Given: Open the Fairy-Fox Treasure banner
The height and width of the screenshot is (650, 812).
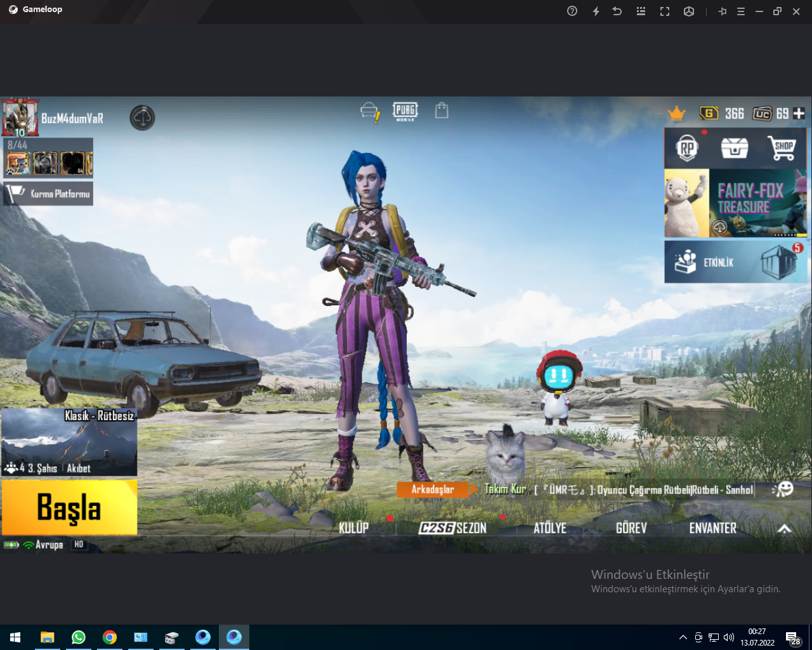Looking at the screenshot, I should tap(735, 203).
